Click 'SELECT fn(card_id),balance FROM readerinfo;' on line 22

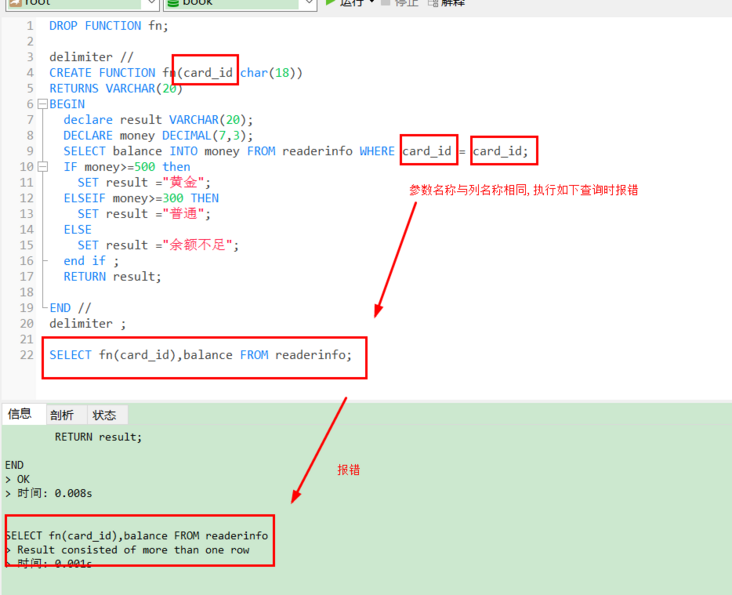201,355
